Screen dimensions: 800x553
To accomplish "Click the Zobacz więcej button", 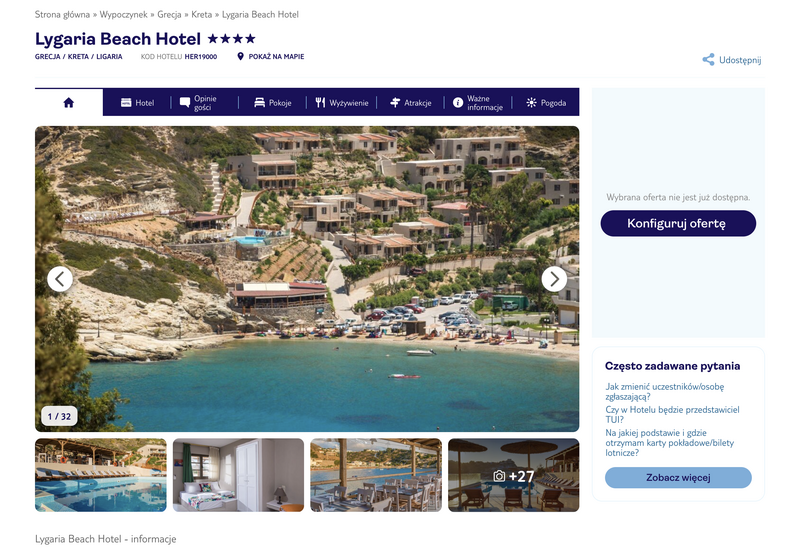I will pos(678,477).
